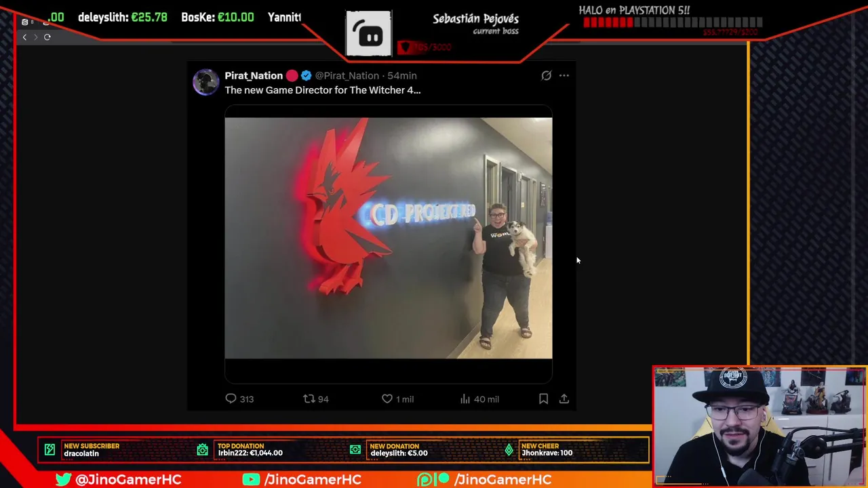
Task: Click the Twitter bird icon
Action: (x=64, y=479)
